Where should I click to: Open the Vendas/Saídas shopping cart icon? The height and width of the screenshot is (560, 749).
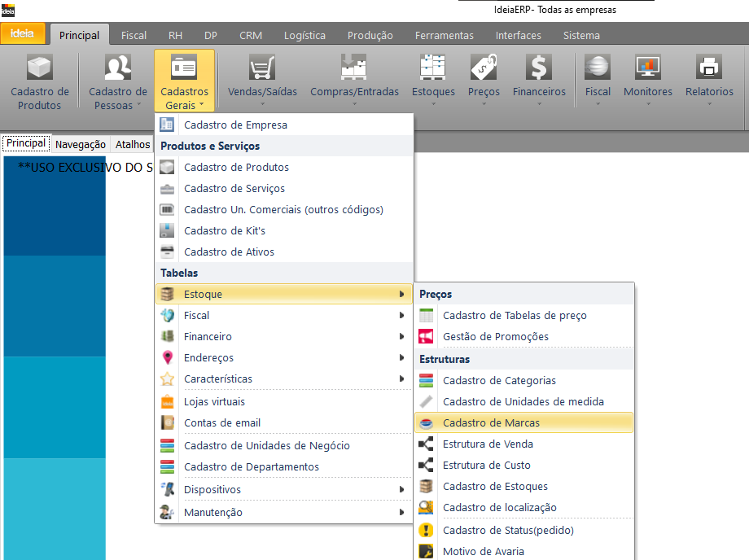[x=262, y=67]
